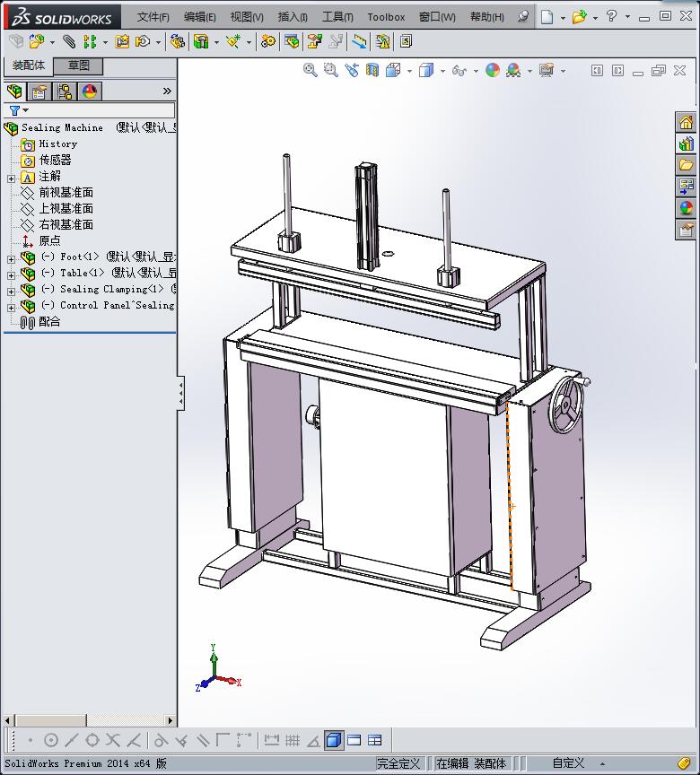Viewport: 700px width, 775px height.
Task: Select the Move Component tool
Action: pyautogui.click(x=143, y=41)
